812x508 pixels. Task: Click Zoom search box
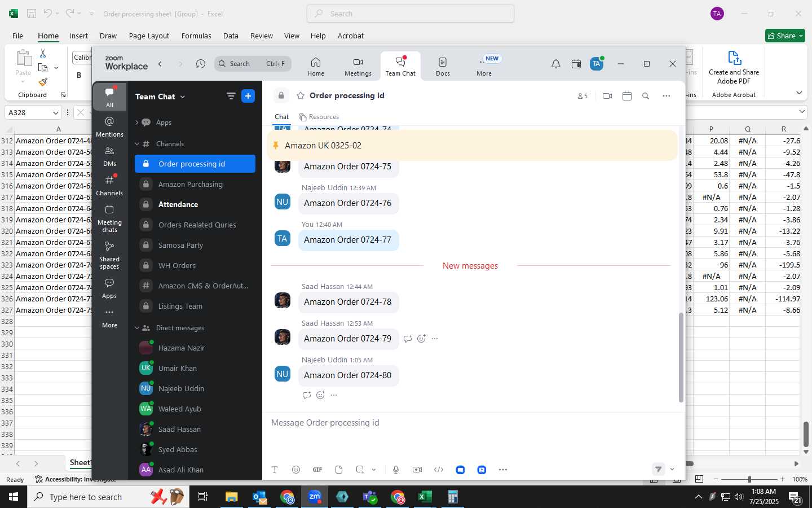tap(253, 64)
